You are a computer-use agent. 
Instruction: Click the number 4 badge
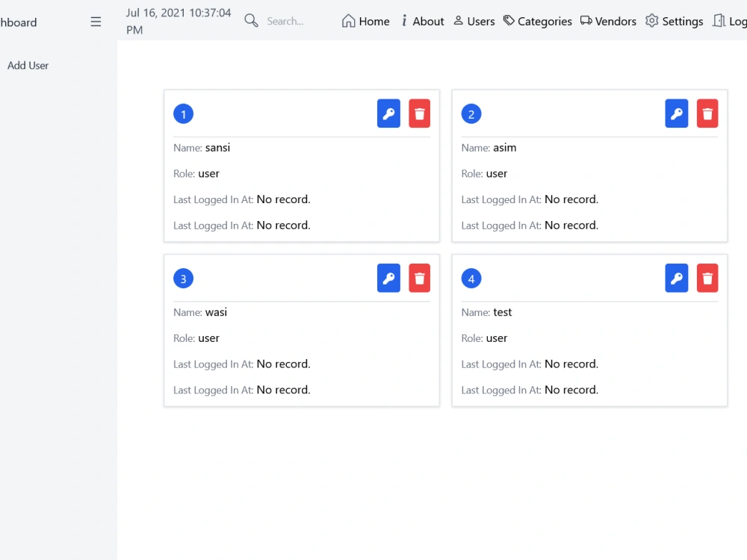[x=471, y=279]
